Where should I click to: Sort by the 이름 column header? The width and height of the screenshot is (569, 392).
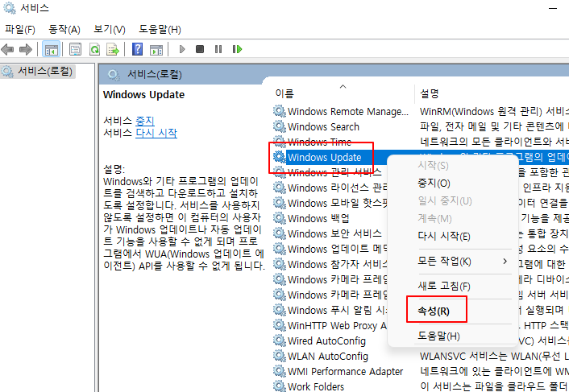point(284,94)
